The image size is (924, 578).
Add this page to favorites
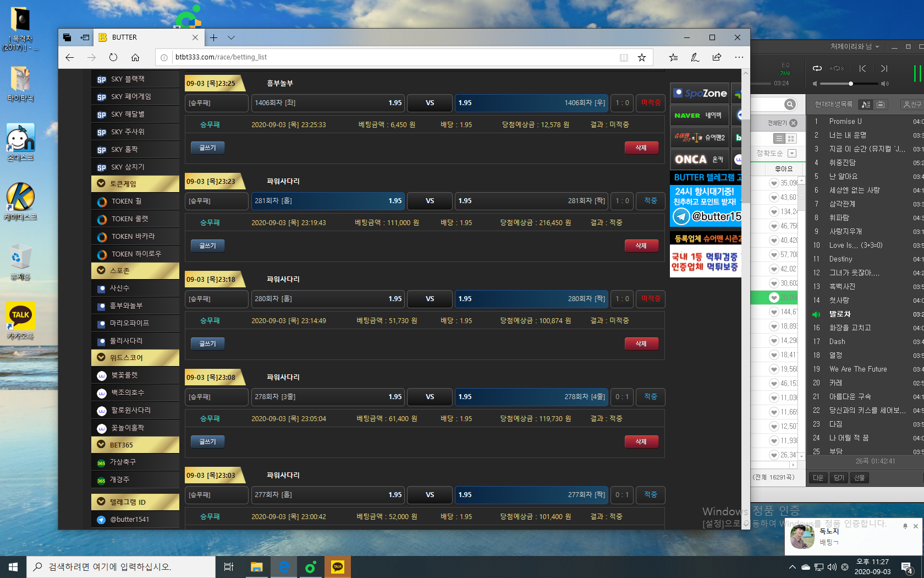click(641, 57)
